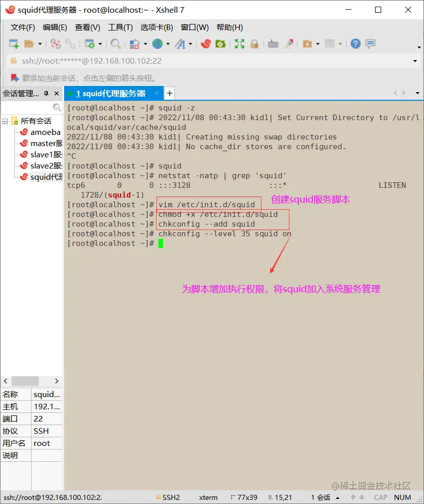
Task: Click the session tree horizontal scrollbar thumb
Action: coord(25,381)
